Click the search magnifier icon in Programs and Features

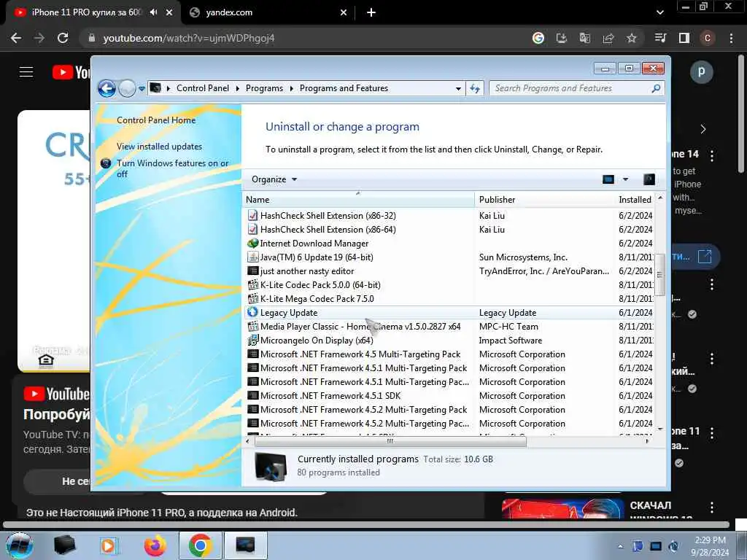pyautogui.click(x=656, y=88)
